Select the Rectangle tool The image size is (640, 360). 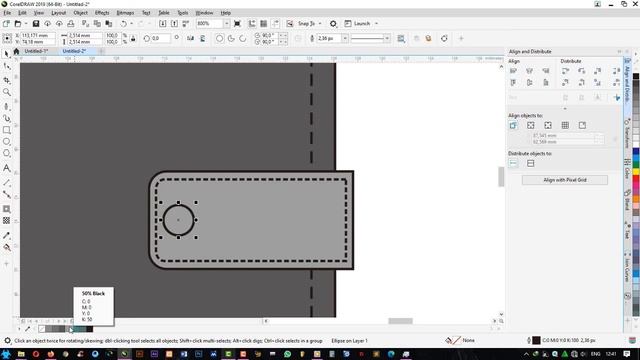point(7,130)
